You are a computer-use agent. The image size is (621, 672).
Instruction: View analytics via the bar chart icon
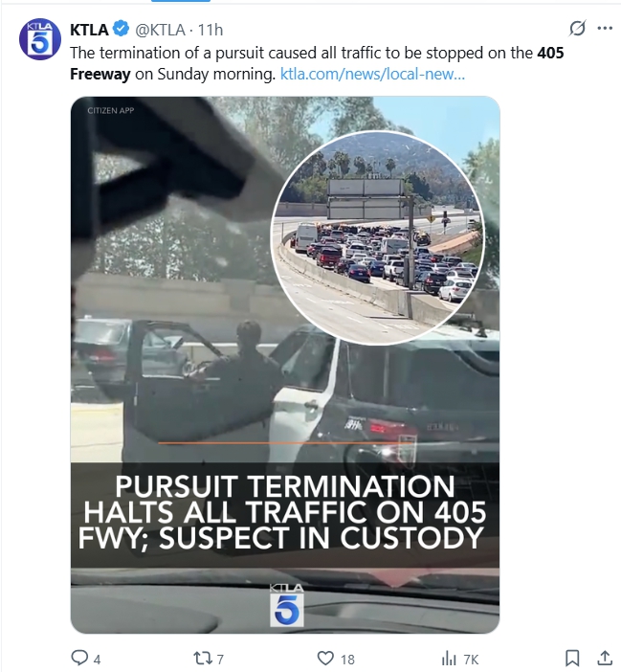click(449, 659)
